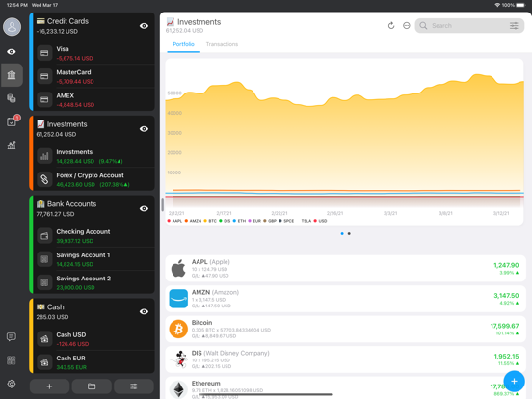Open account list options sliders button
Viewport: 532px width, 399px height.
point(134,386)
